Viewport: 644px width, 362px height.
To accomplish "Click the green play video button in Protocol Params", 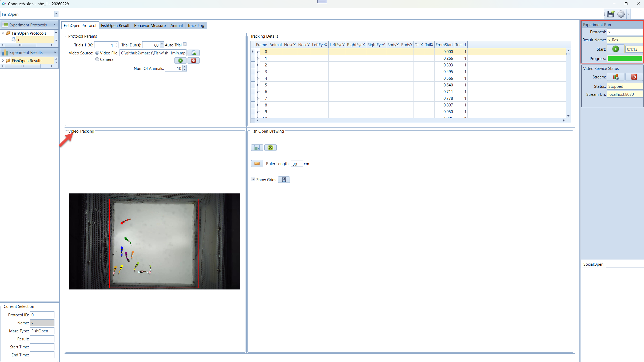I will point(180,61).
